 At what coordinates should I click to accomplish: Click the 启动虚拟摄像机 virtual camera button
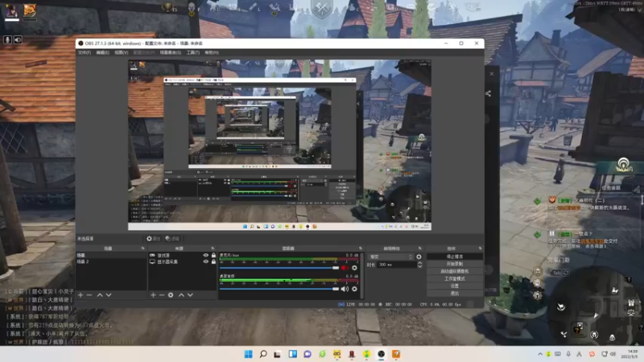[x=455, y=271]
